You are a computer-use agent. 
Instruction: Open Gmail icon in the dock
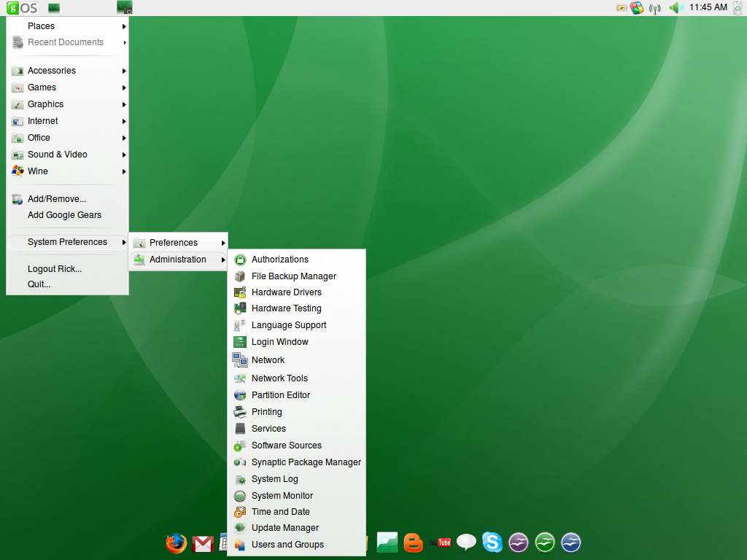click(203, 544)
